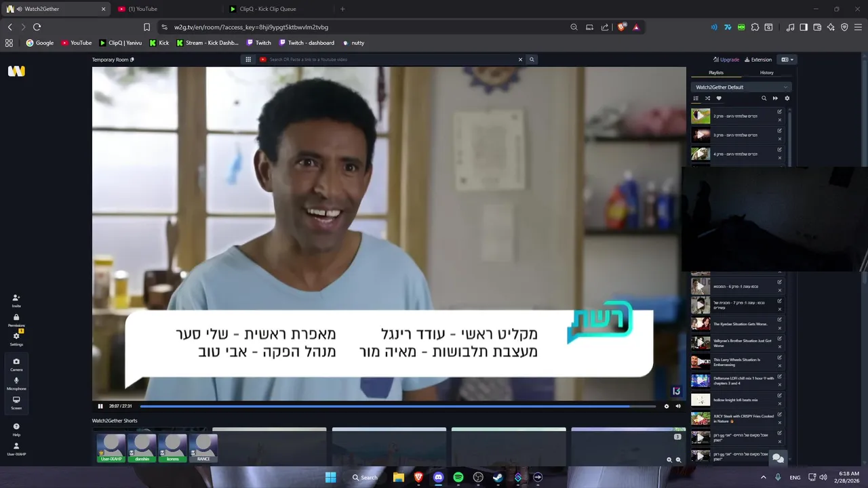Click the Camera icon in sidebar

16,364
